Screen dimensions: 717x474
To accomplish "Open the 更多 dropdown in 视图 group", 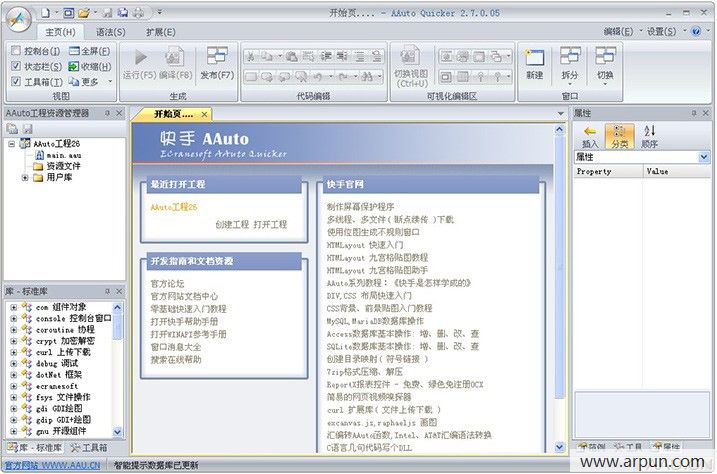I will tap(90, 82).
